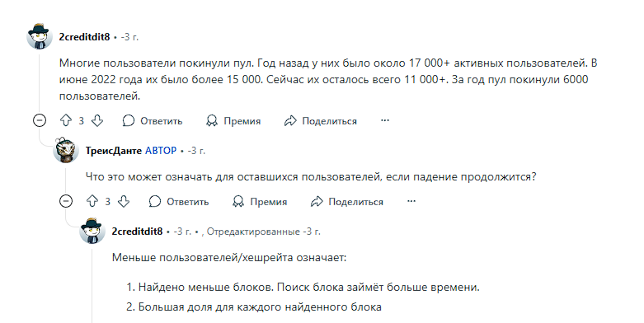This screenshot has height=323, width=644.
Task: Upvote the first 2creditdit8 comment
Action: [66, 120]
